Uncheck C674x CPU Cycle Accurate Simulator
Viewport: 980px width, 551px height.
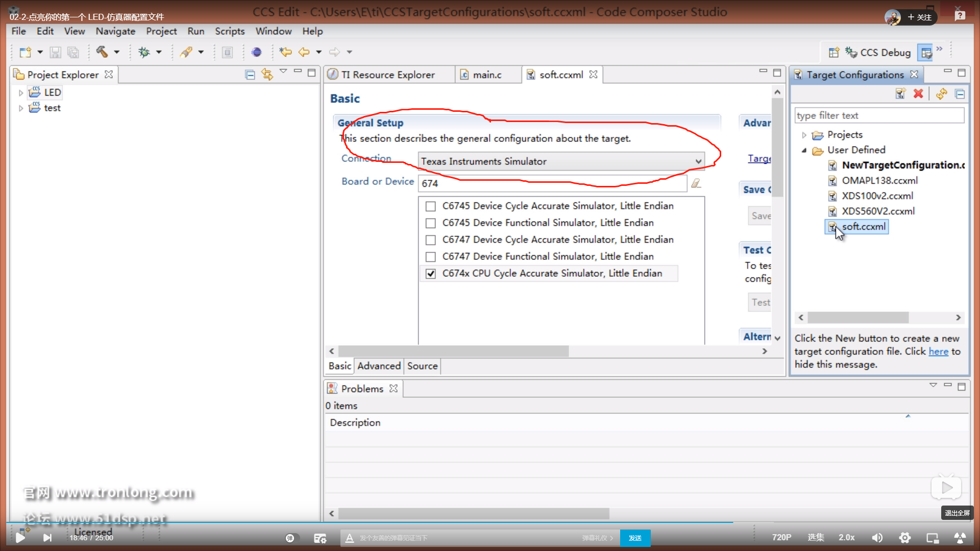(x=431, y=274)
